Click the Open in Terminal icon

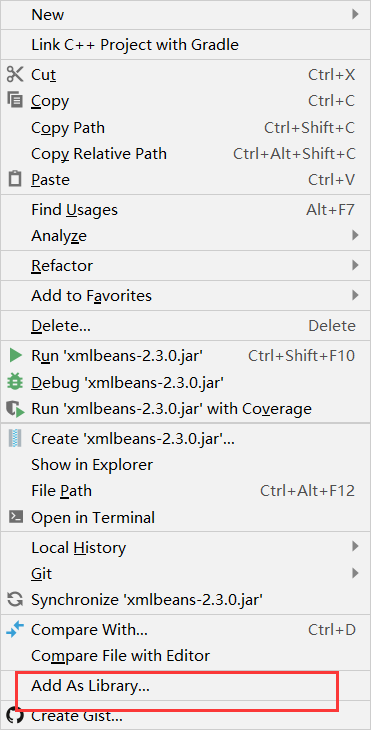[x=15, y=517]
